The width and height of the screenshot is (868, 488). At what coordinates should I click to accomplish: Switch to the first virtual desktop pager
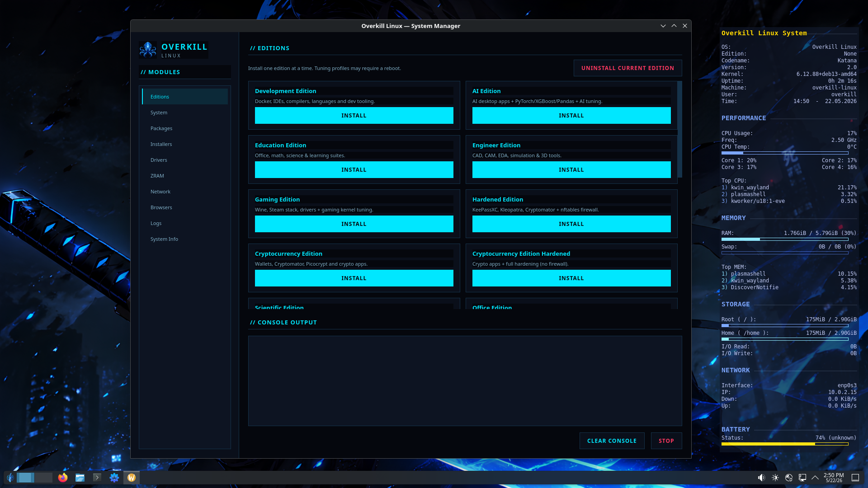pos(25,478)
